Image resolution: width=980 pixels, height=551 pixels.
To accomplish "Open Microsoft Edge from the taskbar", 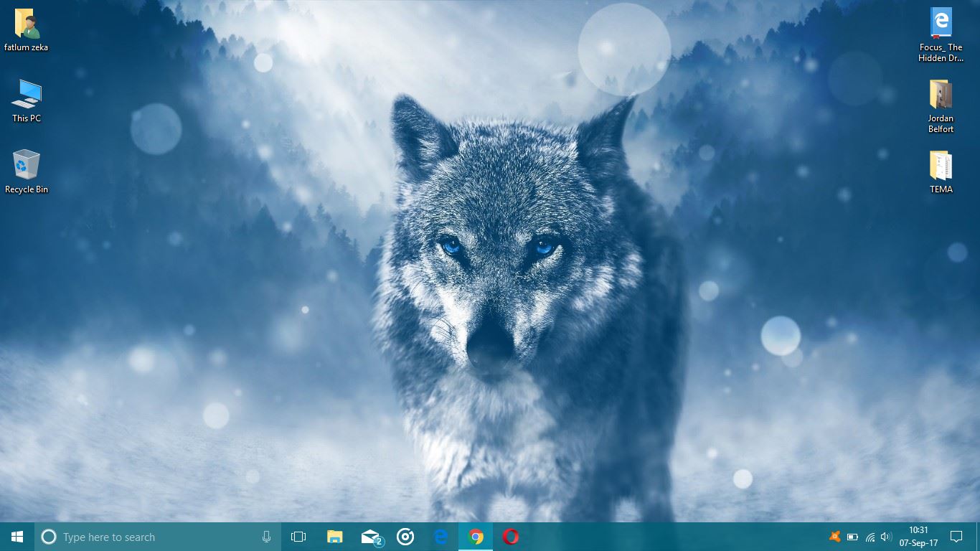I will click(x=440, y=537).
